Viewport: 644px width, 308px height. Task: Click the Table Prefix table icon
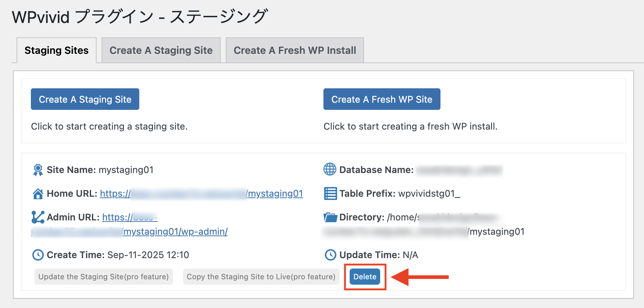click(x=330, y=193)
